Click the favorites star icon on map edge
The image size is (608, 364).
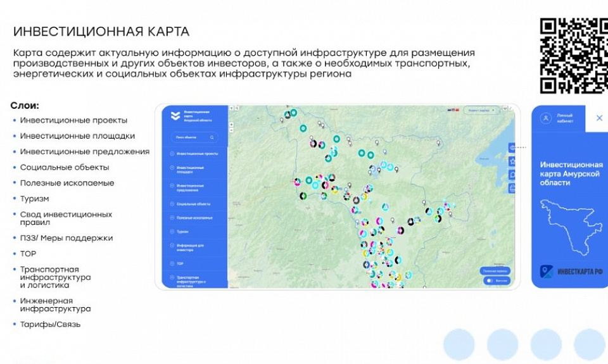(x=512, y=161)
